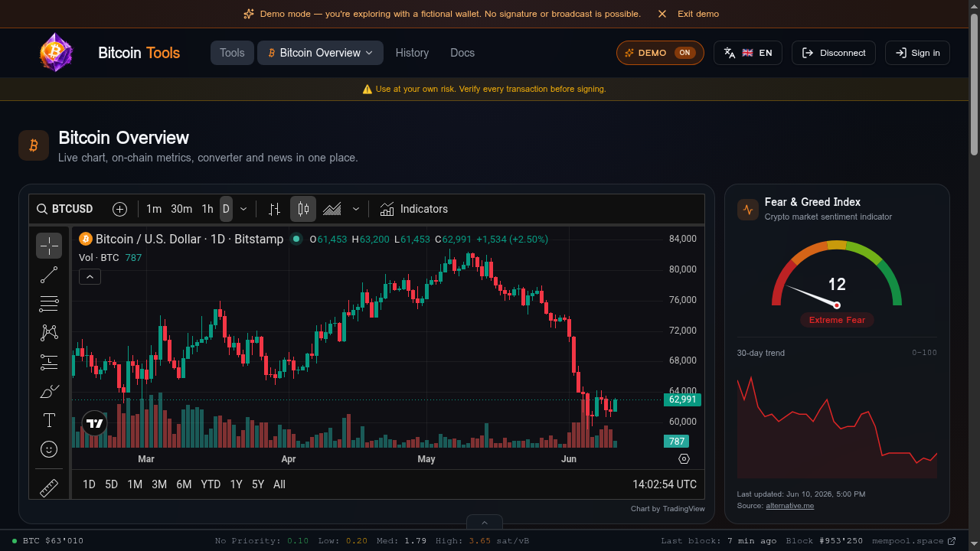Screen dimensions: 980x551
Task: Select the 1h interval
Action: 207,209
